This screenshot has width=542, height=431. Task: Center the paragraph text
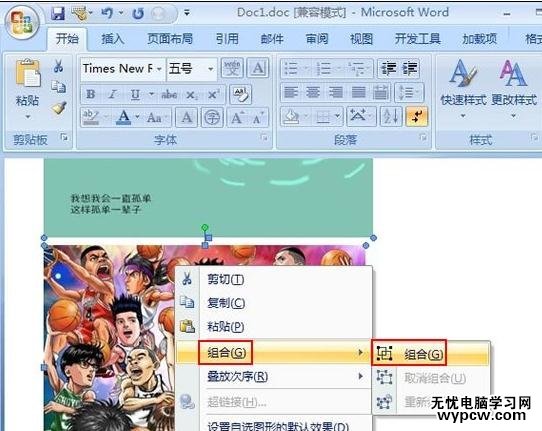point(313,92)
